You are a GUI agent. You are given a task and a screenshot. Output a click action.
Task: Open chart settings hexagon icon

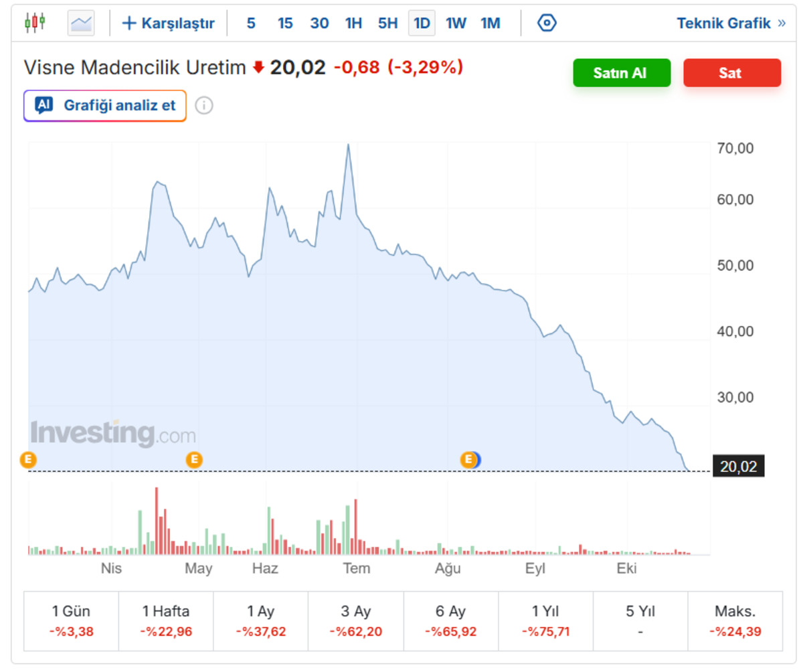coord(547,23)
